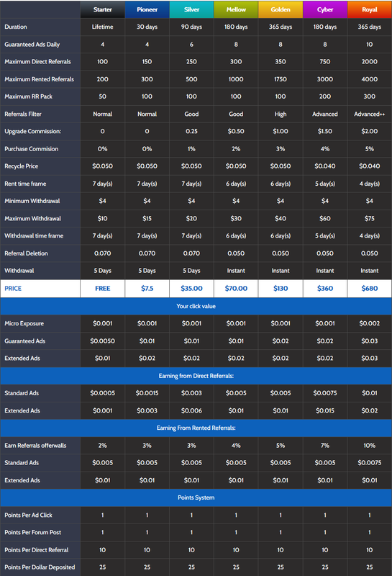Click the $7.5 Pioneer price
This screenshot has height=576, width=392.
[x=147, y=289]
